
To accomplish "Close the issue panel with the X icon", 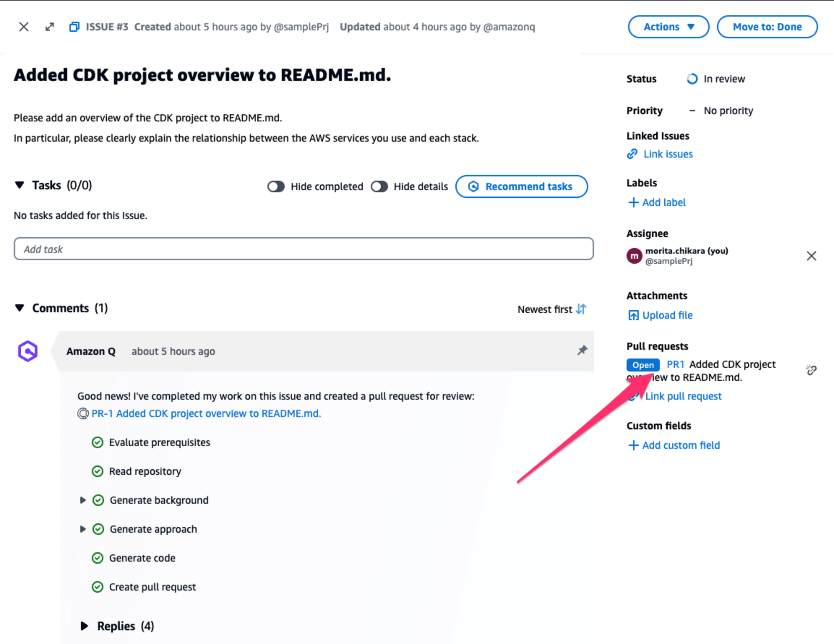I will [24, 27].
